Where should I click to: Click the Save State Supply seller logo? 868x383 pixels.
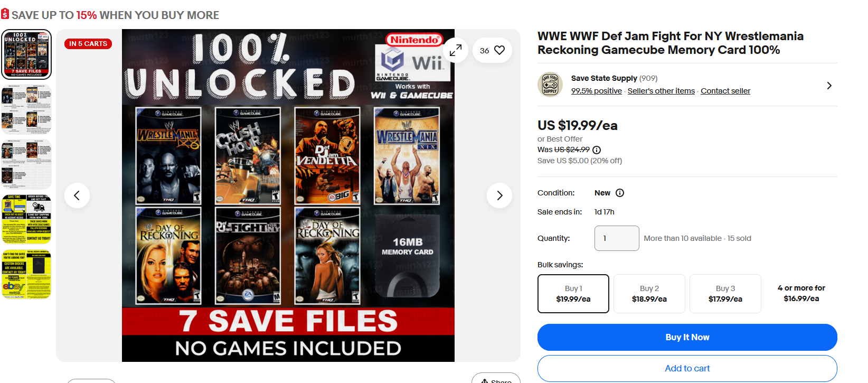tap(550, 85)
